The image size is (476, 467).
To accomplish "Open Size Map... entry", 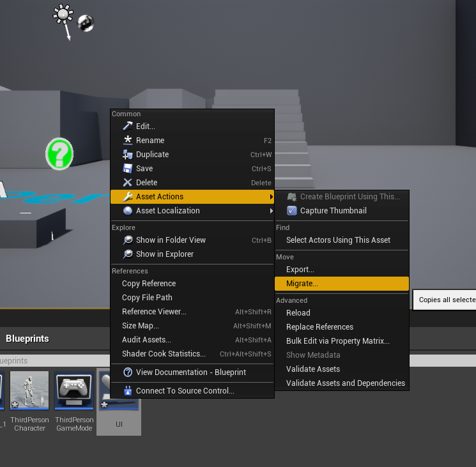I will point(192,326).
